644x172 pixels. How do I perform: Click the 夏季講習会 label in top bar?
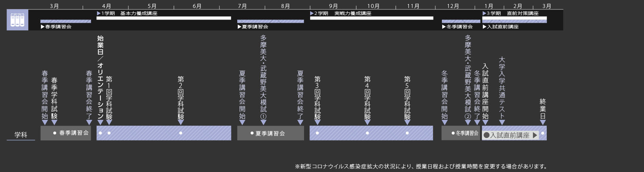click(253, 27)
